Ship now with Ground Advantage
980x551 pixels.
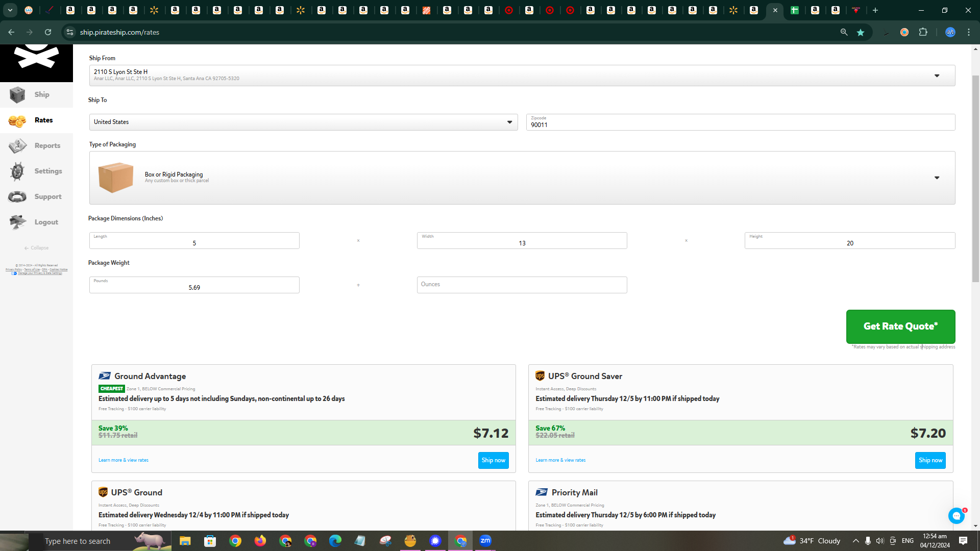point(493,460)
